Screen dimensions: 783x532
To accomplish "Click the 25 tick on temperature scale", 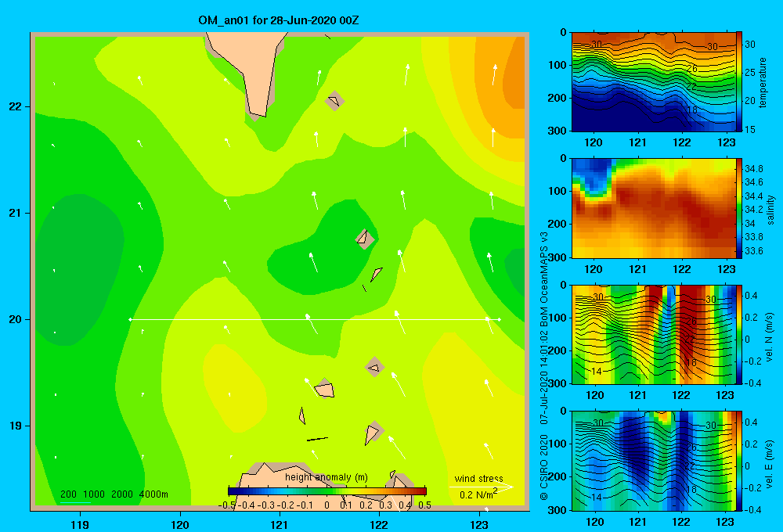I will coord(750,73).
